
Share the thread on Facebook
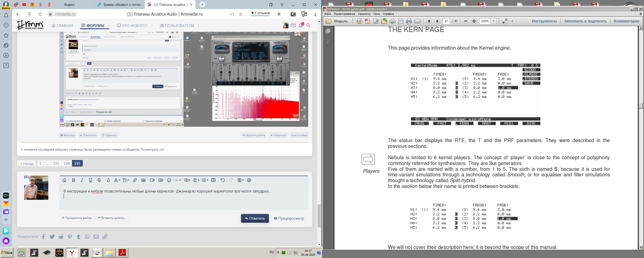[44, 237]
